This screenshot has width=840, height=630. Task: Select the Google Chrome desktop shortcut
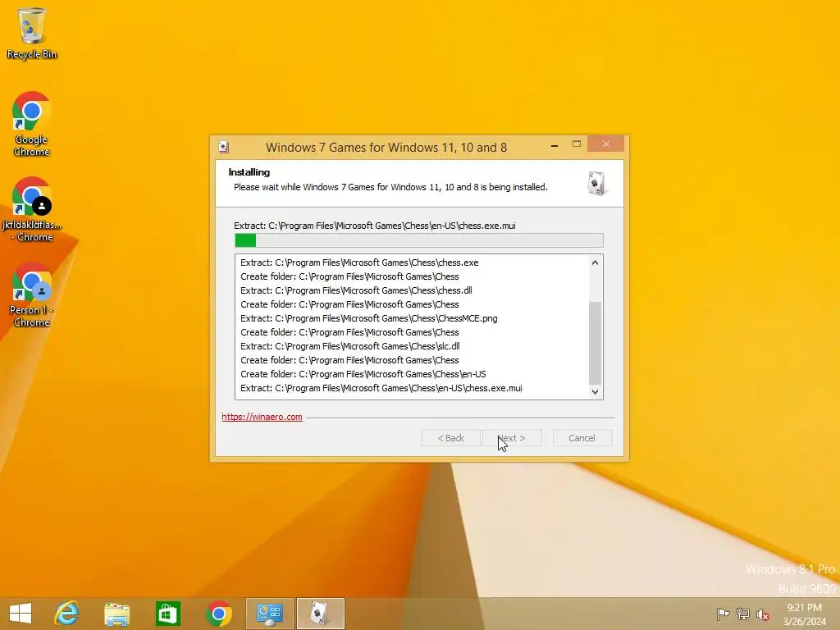32,124
